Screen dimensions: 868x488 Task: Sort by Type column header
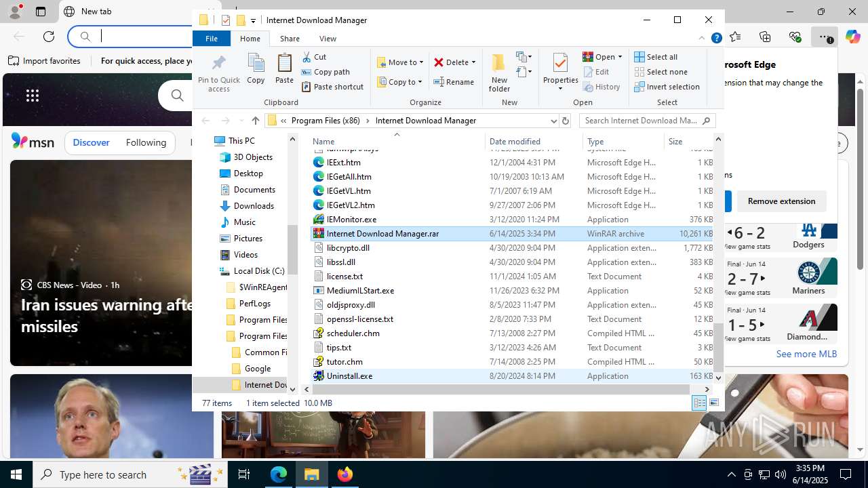623,141
